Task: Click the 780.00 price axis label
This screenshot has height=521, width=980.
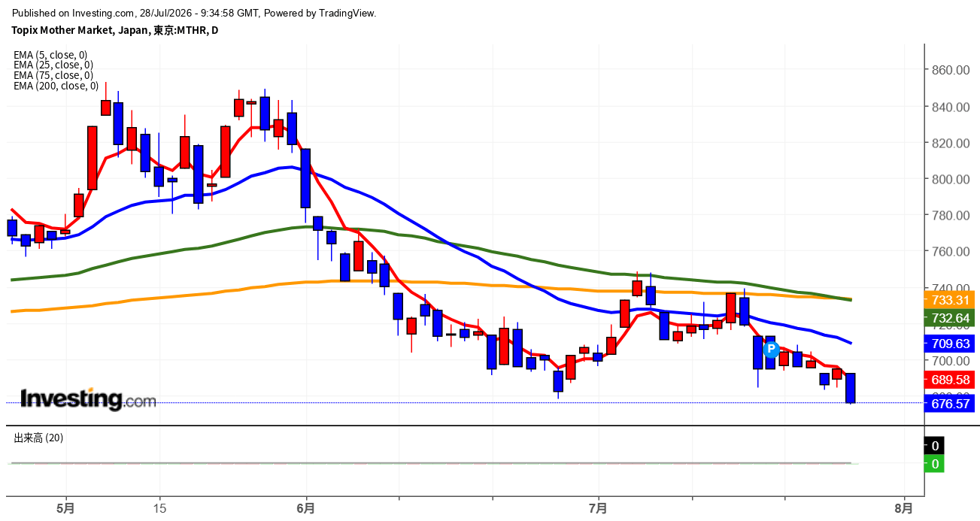Action: click(951, 215)
